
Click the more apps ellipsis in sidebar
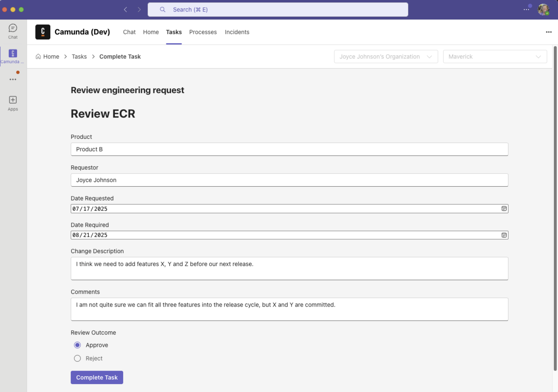[13, 78]
